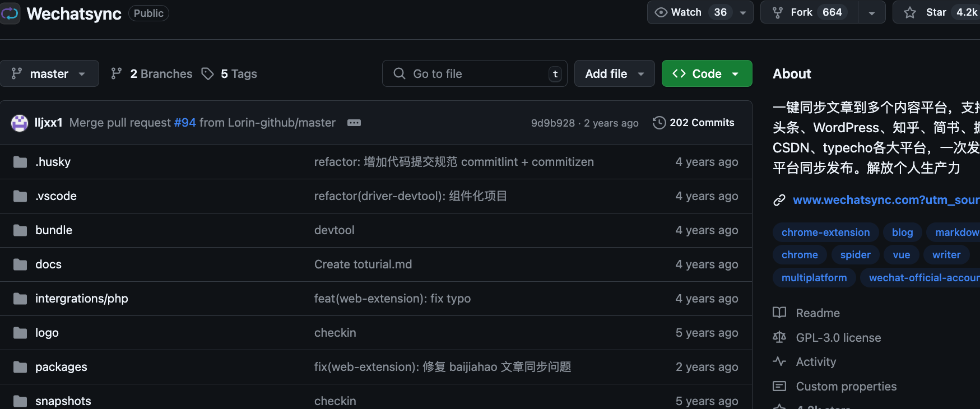
Task: Open the 5 Tags link
Action: click(229, 73)
